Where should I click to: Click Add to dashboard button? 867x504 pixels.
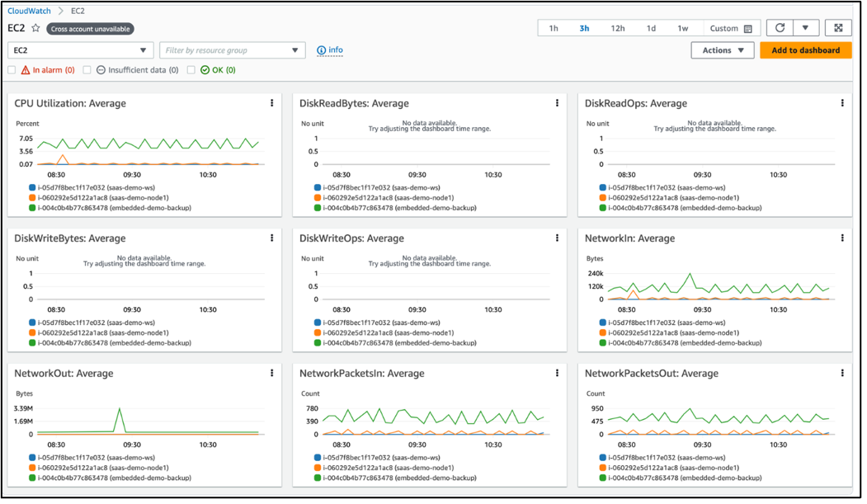[805, 50]
